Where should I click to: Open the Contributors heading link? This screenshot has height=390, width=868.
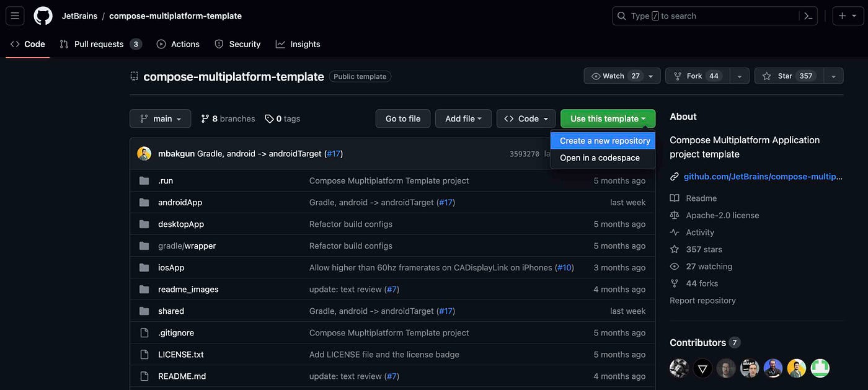point(697,342)
